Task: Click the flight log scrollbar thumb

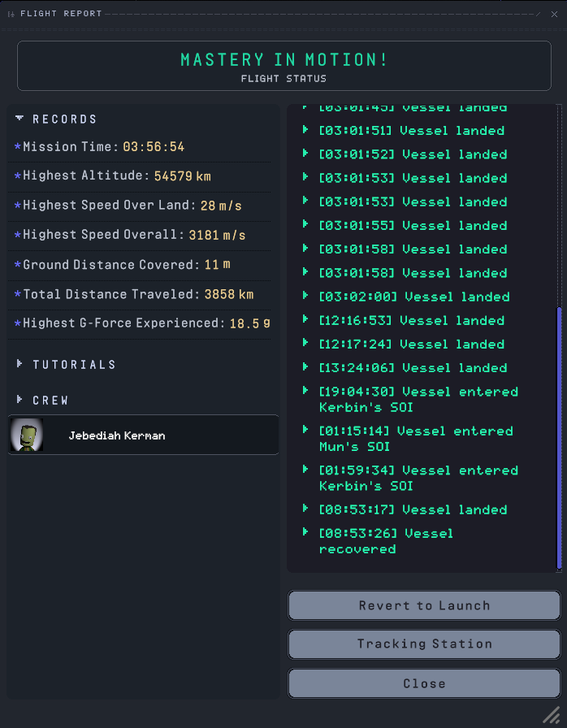Action: pyautogui.click(x=559, y=437)
